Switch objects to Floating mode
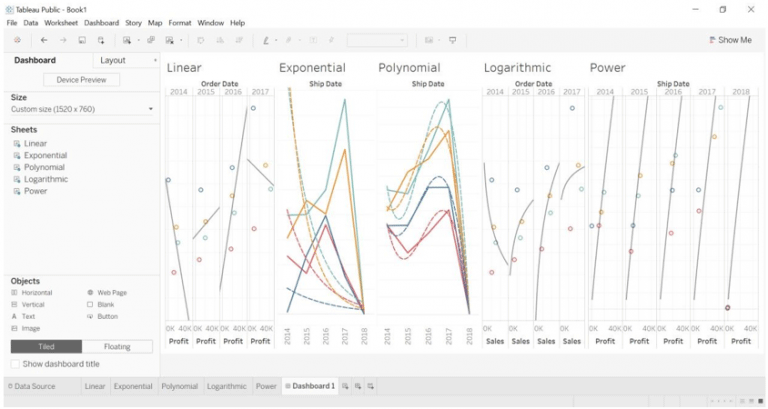The height and width of the screenshot is (409, 768). tap(117, 346)
